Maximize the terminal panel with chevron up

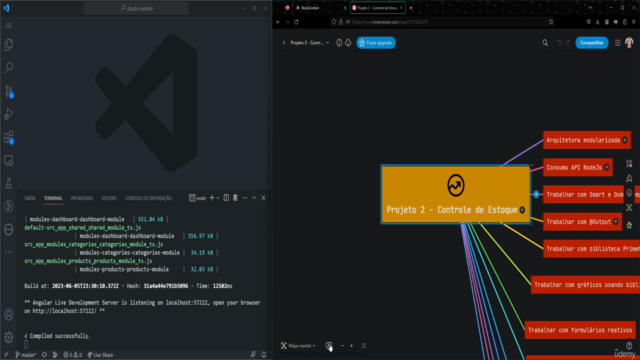[x=254, y=198]
